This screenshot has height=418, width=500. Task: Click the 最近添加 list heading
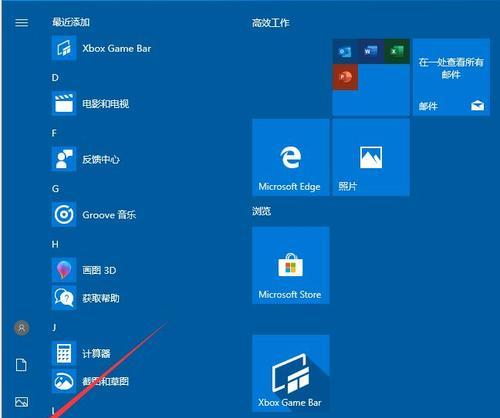pyautogui.click(x=71, y=22)
